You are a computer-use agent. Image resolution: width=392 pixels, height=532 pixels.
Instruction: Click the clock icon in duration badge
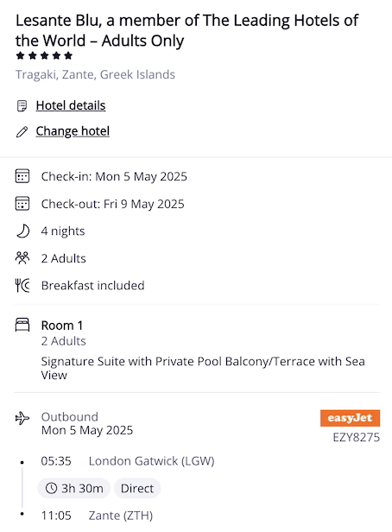[51, 488]
